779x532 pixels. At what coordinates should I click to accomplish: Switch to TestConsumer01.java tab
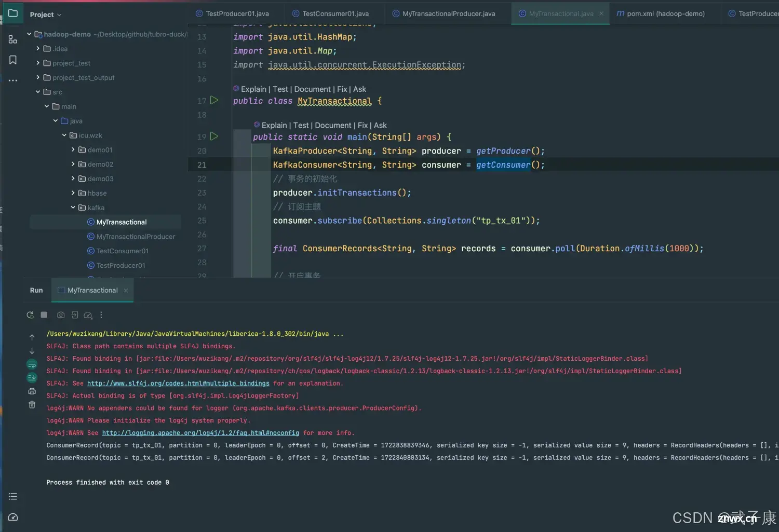point(330,13)
